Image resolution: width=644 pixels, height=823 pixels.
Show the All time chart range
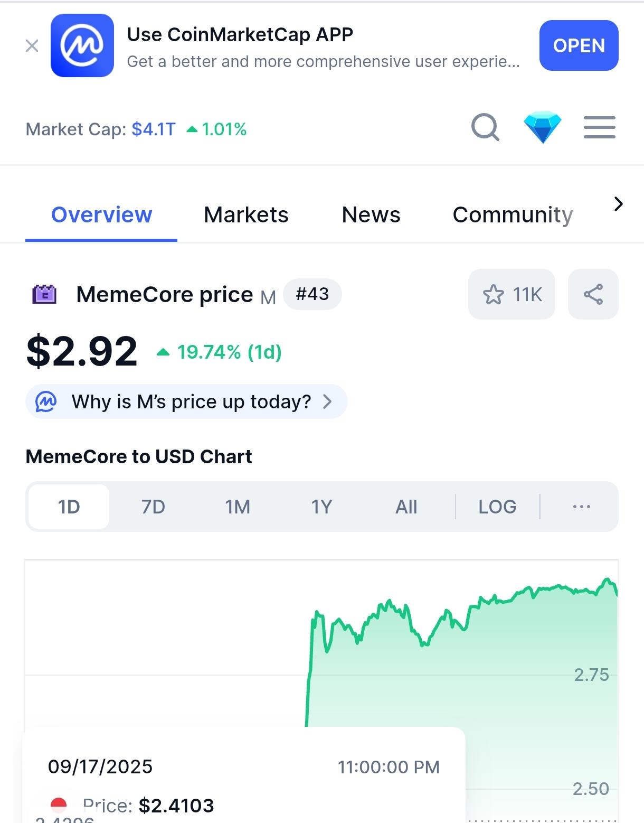click(x=406, y=507)
